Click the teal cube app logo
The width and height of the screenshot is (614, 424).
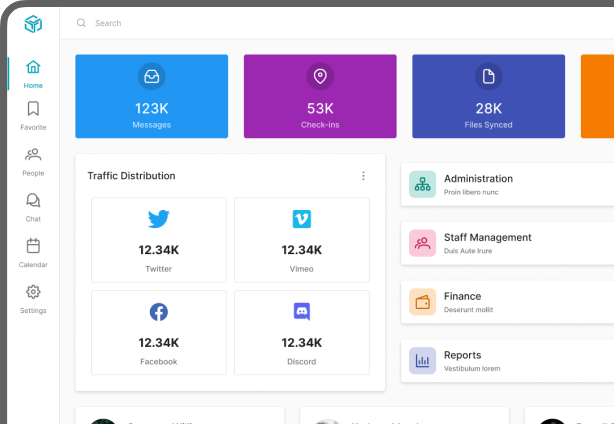tap(33, 24)
